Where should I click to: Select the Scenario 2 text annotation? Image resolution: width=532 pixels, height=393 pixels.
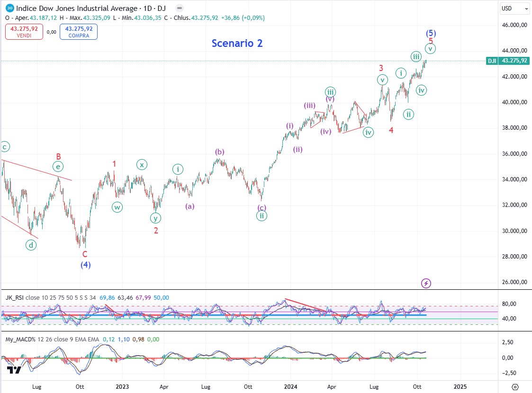[237, 44]
